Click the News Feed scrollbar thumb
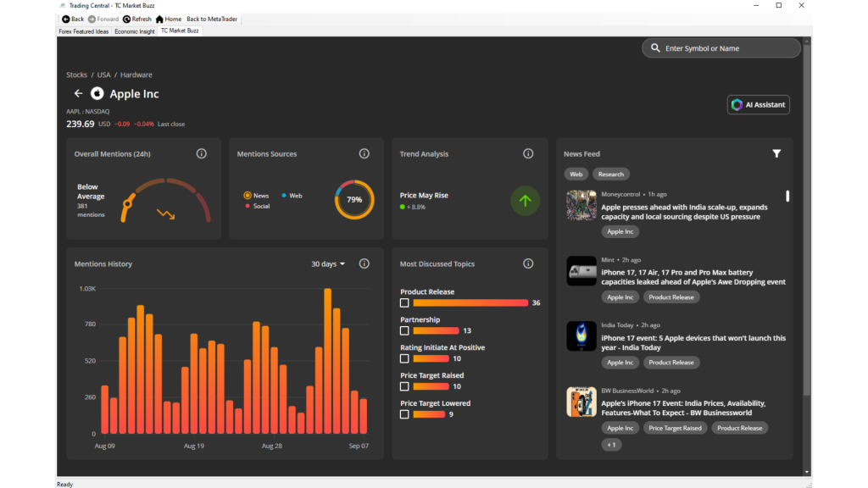 [x=787, y=196]
